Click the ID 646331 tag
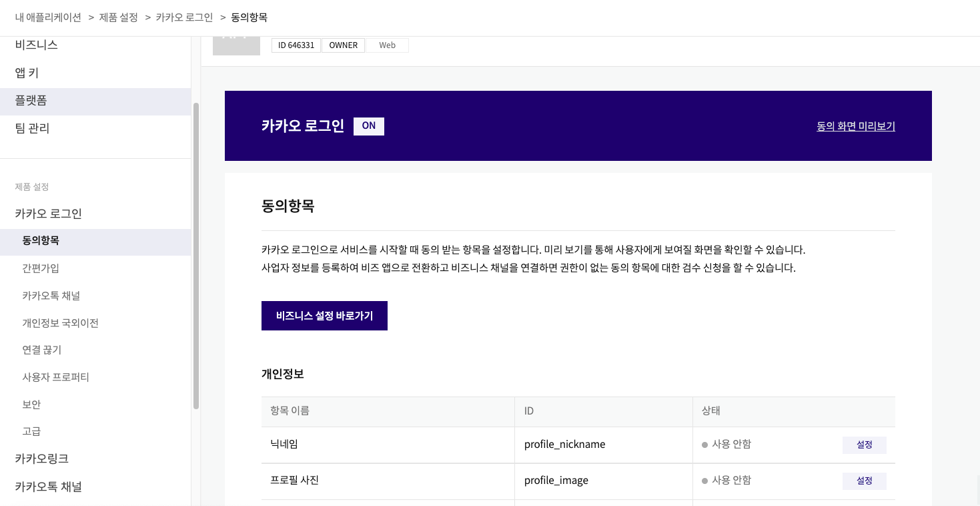Viewport: 980px width, 506px height. point(296,45)
